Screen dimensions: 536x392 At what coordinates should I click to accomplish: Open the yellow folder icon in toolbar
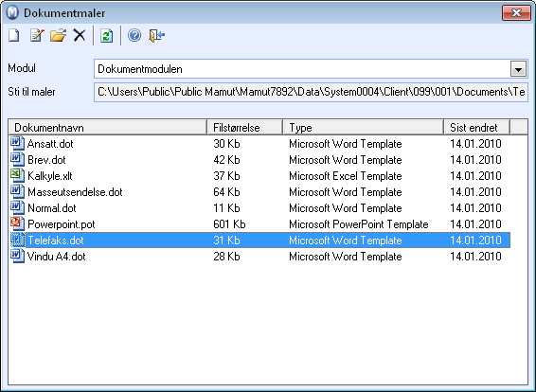[58, 35]
